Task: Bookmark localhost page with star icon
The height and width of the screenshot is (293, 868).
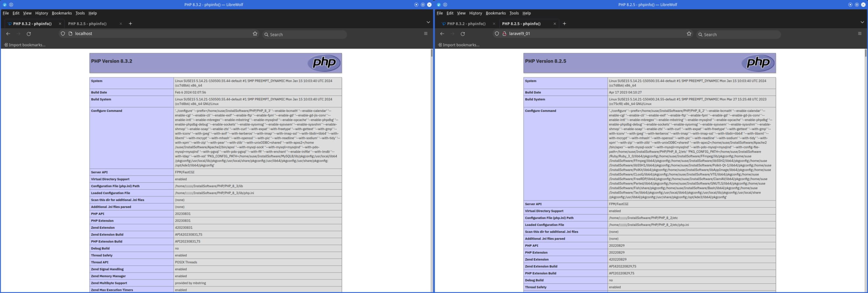Action: [255, 34]
